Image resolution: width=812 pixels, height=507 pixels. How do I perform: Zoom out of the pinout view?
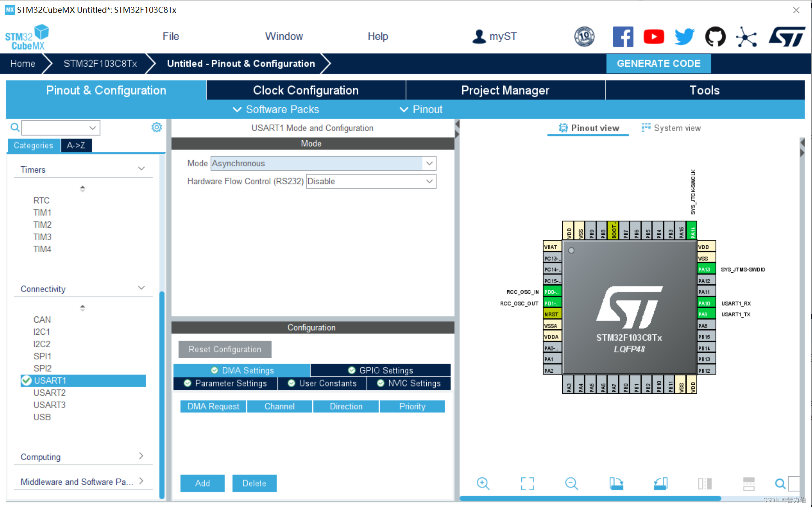click(572, 483)
